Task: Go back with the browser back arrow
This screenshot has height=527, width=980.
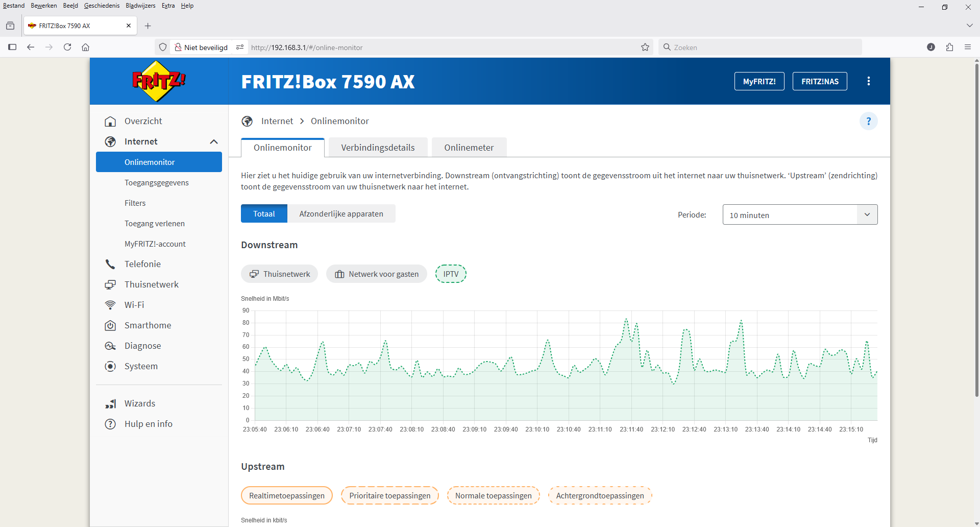Action: pos(31,47)
